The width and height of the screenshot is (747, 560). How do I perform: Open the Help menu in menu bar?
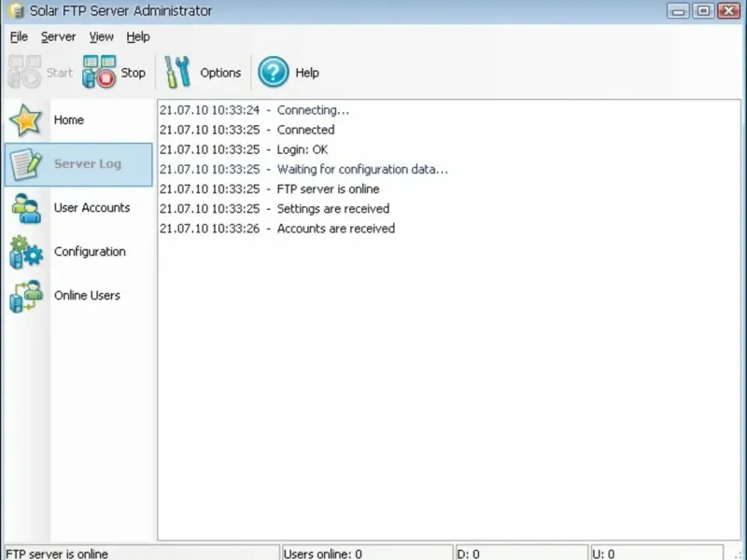click(138, 36)
